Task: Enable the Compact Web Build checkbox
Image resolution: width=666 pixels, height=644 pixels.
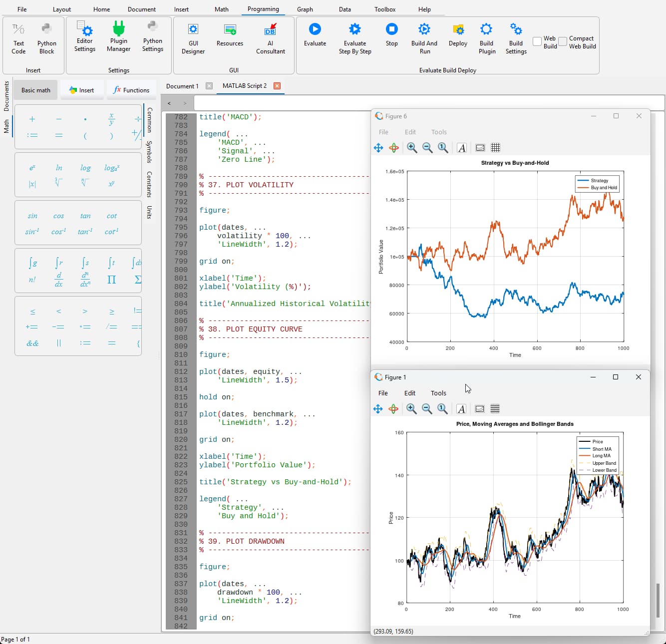Action: click(x=563, y=42)
